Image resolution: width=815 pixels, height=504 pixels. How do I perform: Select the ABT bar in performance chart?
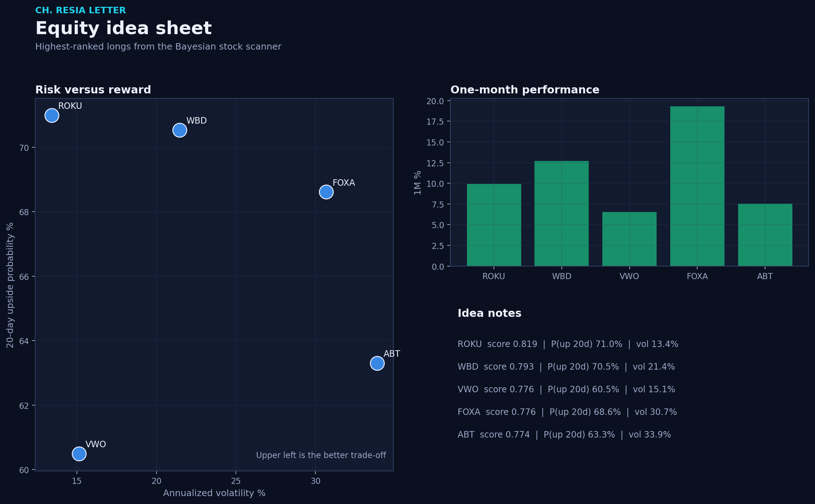pos(765,235)
